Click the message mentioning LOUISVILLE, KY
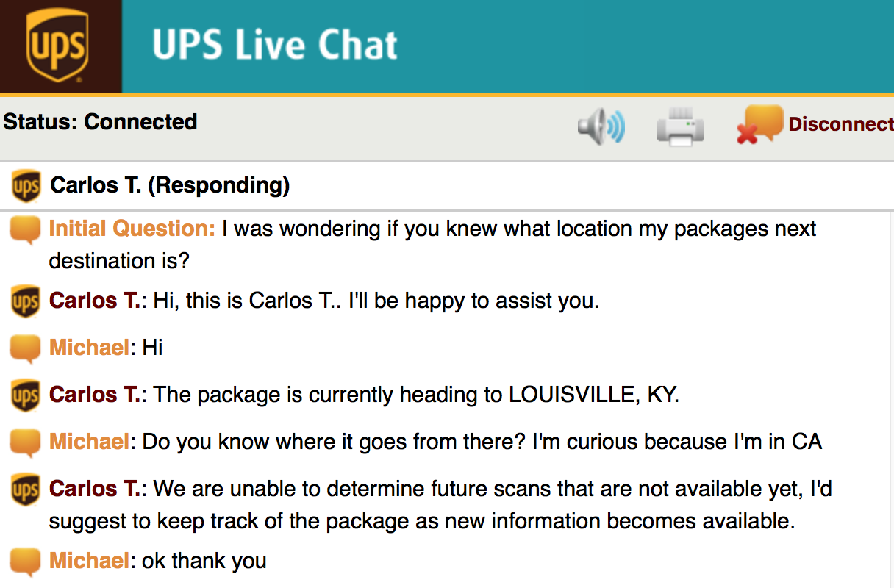Viewport: 894px width, 588px height. 365,395
